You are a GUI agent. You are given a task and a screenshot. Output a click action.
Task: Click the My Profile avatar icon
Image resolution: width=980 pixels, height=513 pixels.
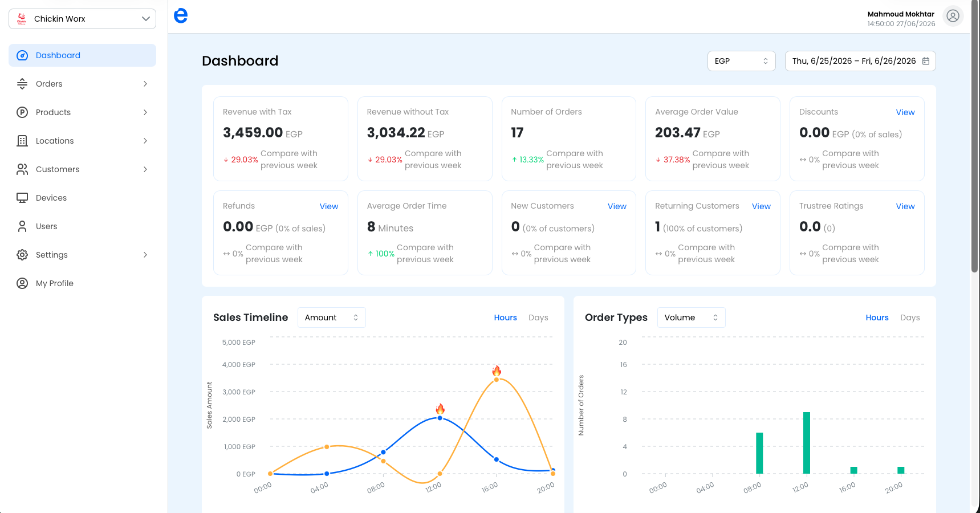[22, 283]
